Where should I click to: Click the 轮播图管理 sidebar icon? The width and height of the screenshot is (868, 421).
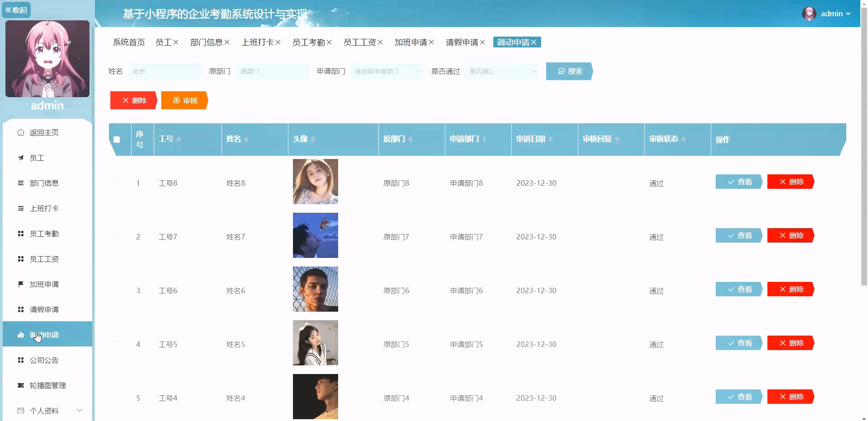coord(20,385)
